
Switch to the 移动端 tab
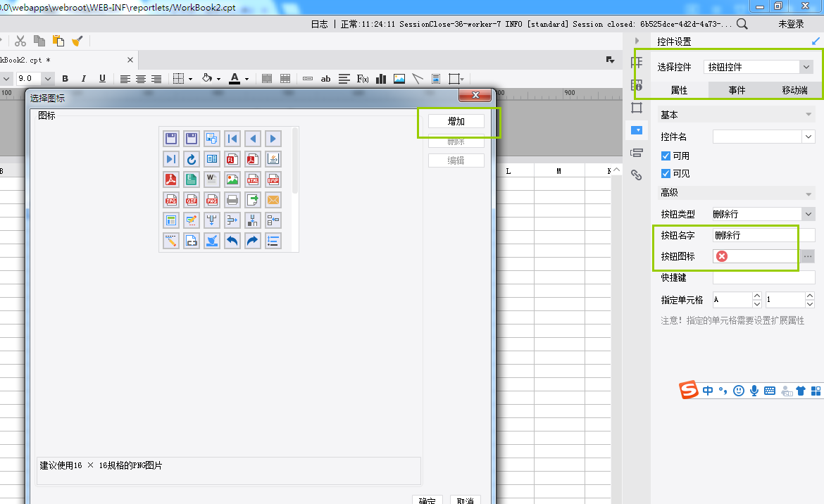point(794,90)
